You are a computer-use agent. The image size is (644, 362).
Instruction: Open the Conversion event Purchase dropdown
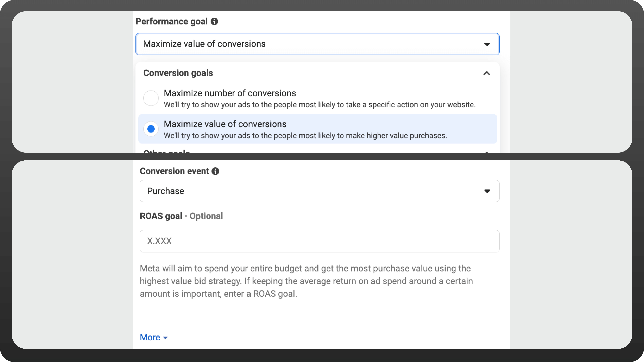point(320,191)
